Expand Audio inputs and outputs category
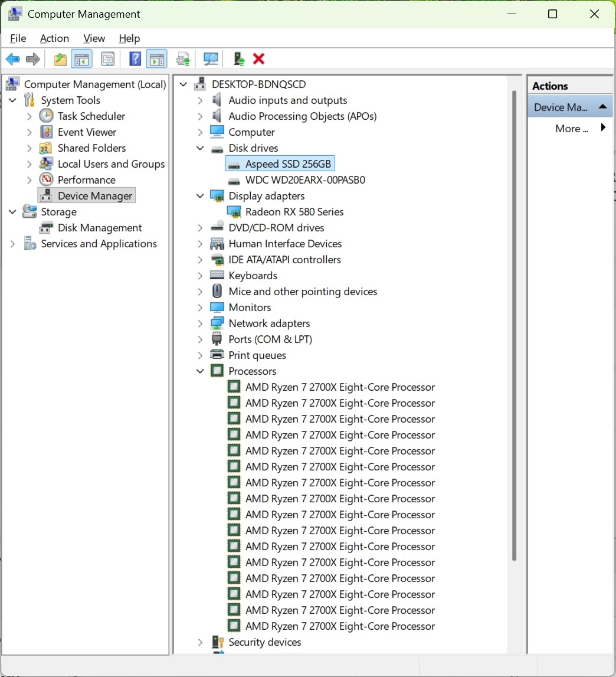 click(x=200, y=100)
